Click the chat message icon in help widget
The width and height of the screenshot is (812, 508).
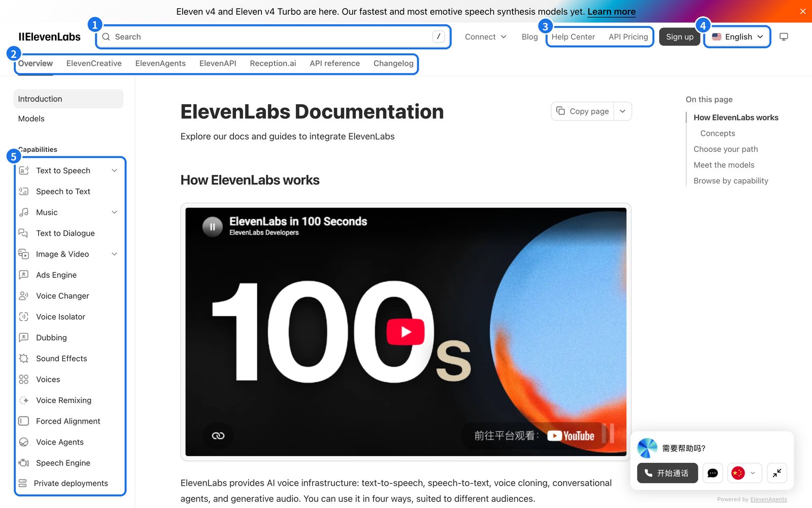coord(713,473)
